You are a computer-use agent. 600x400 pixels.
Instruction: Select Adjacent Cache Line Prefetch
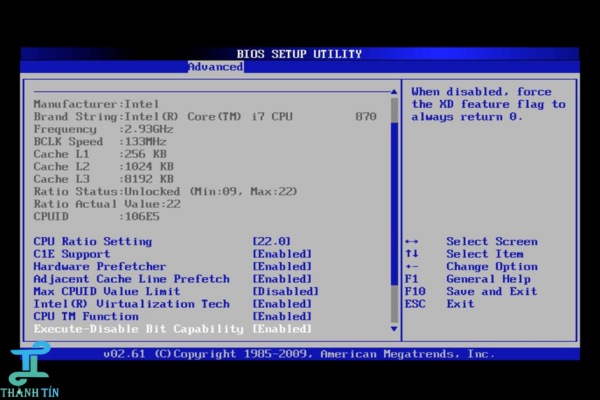132,279
